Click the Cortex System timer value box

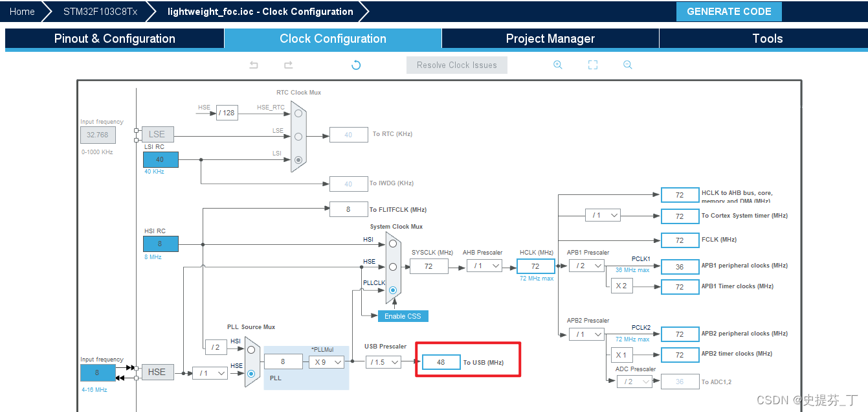pos(680,216)
